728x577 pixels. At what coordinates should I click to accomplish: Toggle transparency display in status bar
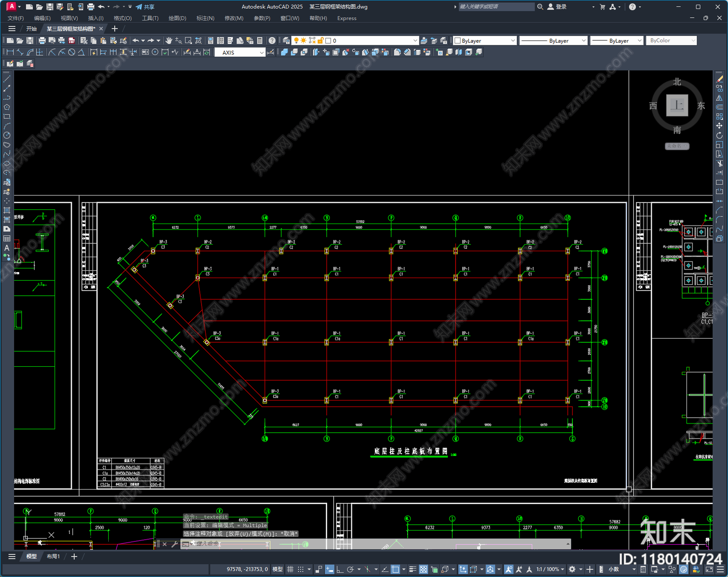point(424,569)
